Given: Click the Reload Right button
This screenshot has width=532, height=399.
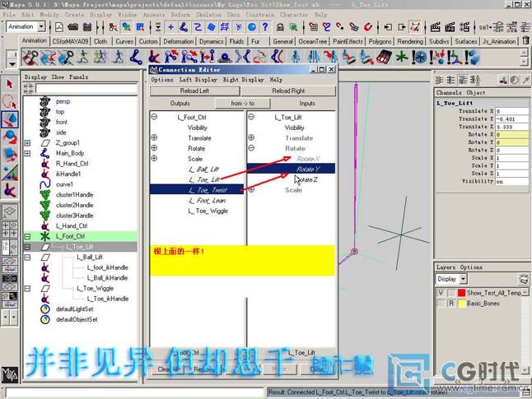Looking at the screenshot, I should click(x=288, y=90).
